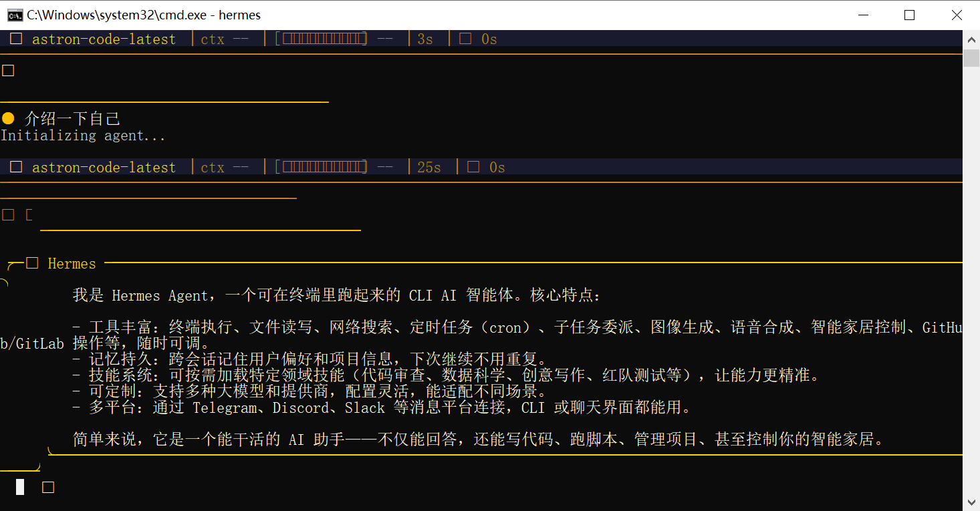Click 'ctx --' in the status bar showing 3s
Image resolution: width=980 pixels, height=511 pixels.
pos(225,39)
